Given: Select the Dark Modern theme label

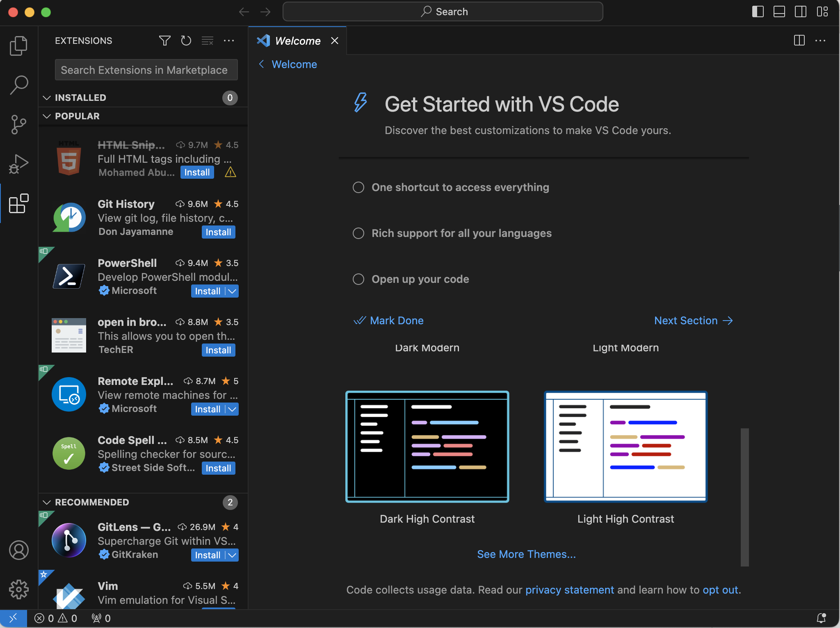Looking at the screenshot, I should coord(427,348).
